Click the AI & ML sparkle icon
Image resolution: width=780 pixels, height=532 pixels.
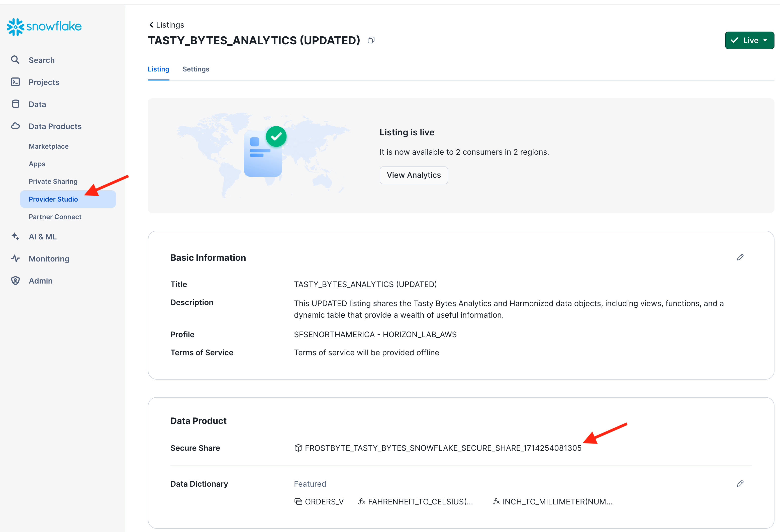coord(16,236)
